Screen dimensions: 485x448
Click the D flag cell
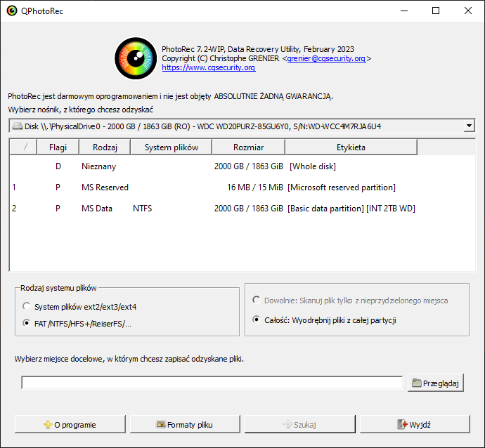pyautogui.click(x=58, y=166)
